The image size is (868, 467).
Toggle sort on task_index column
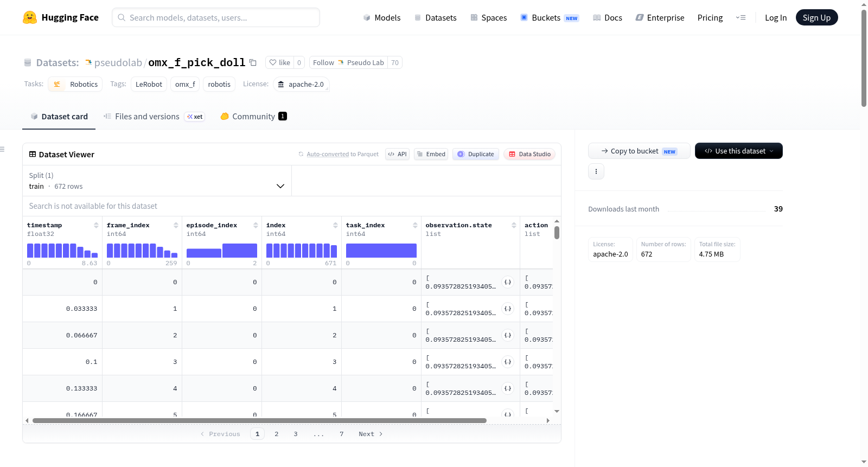coord(415,225)
